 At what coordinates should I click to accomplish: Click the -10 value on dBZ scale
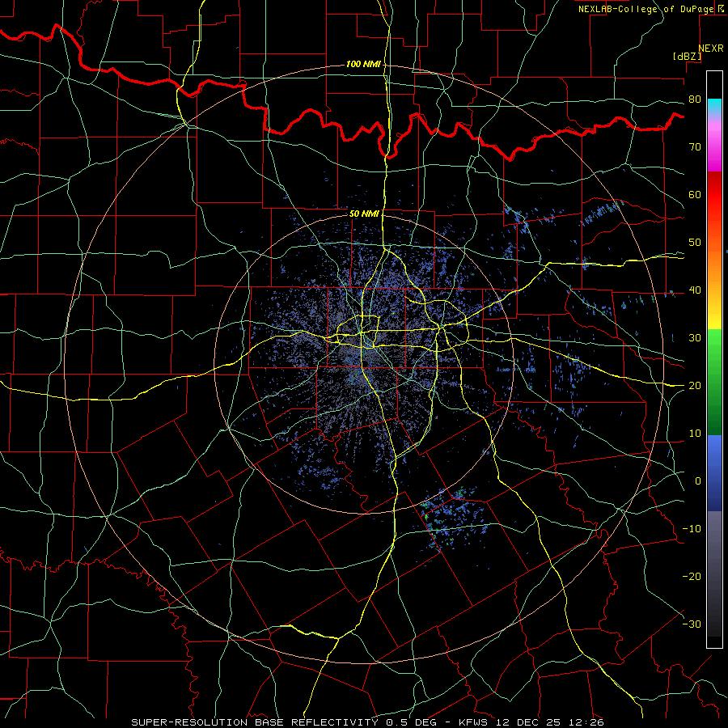(692, 529)
